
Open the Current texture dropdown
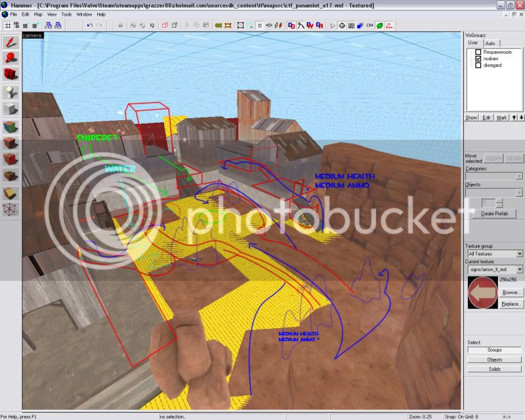(x=495, y=269)
